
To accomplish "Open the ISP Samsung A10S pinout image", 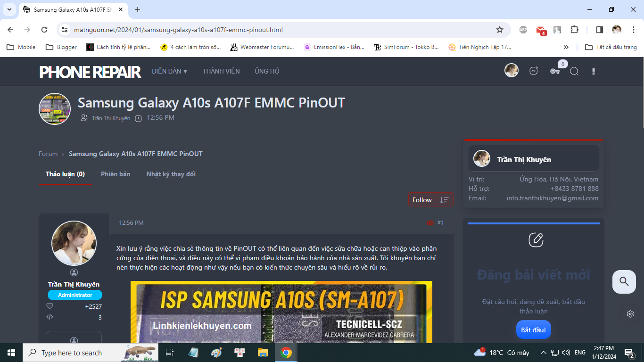I will pos(281,312).
